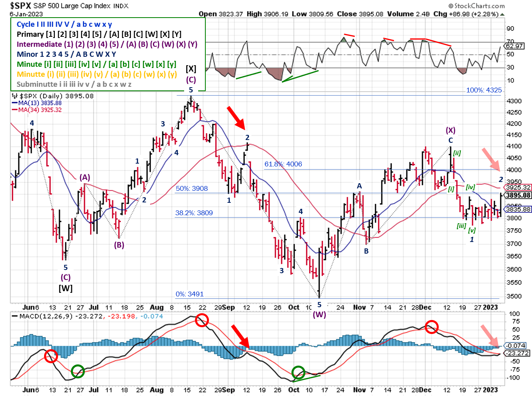Image resolution: width=532 pixels, height=396 pixels.
Task: Click the 0%: 3491 Fibonacci label
Action: pos(190,294)
